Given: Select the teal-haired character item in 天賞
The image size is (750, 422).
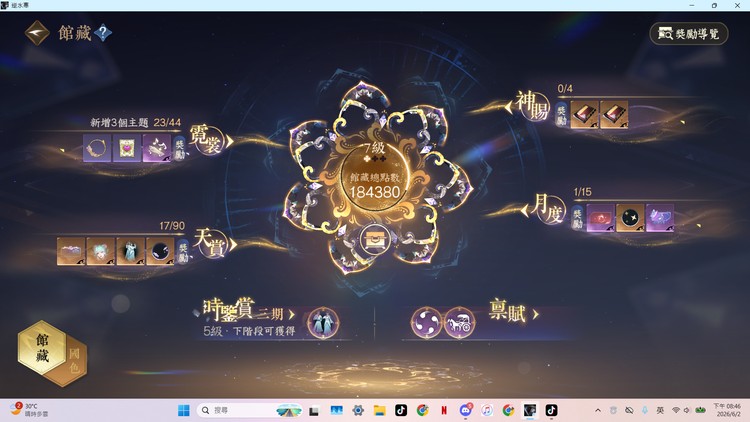Looking at the screenshot, I should click(x=100, y=251).
